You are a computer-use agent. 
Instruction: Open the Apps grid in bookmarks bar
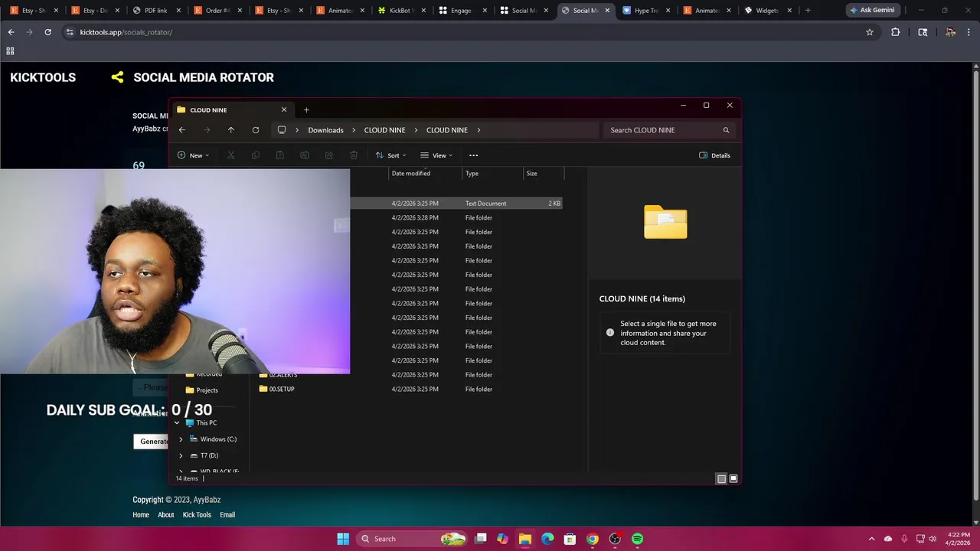(x=10, y=51)
